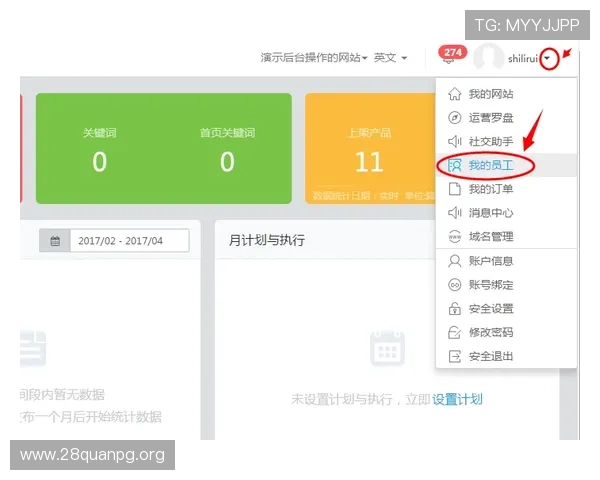Click the compass icon beside 运营罗盘
The height and width of the screenshot is (480, 600).
tap(454, 118)
